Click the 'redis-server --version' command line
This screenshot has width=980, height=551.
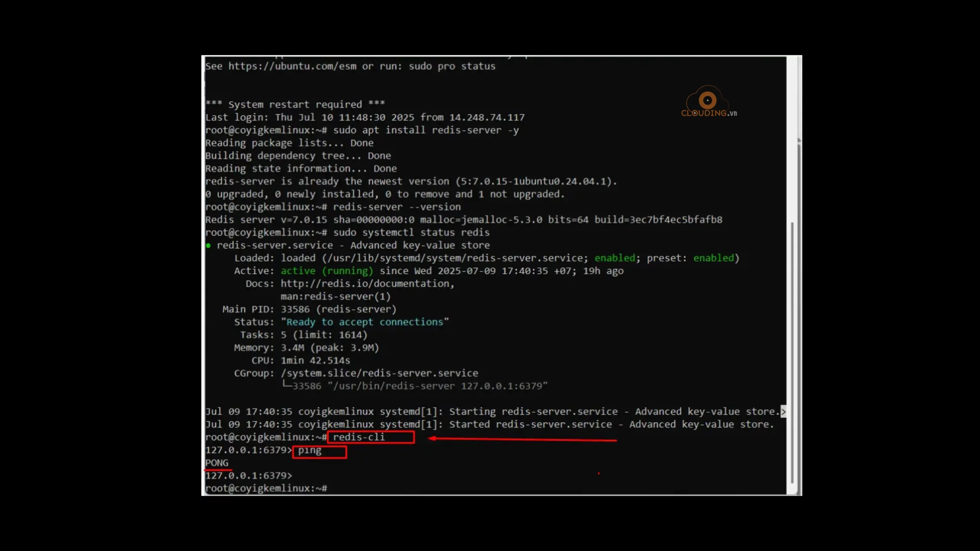tap(397, 207)
